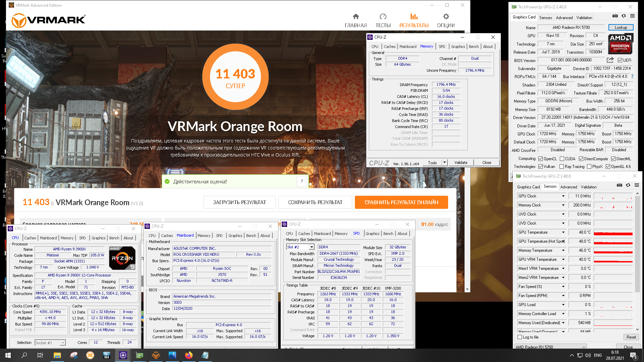The image size is (644, 362).
Task: Click the Ryzen 9 logo in CPU-Z
Action: click(122, 258)
